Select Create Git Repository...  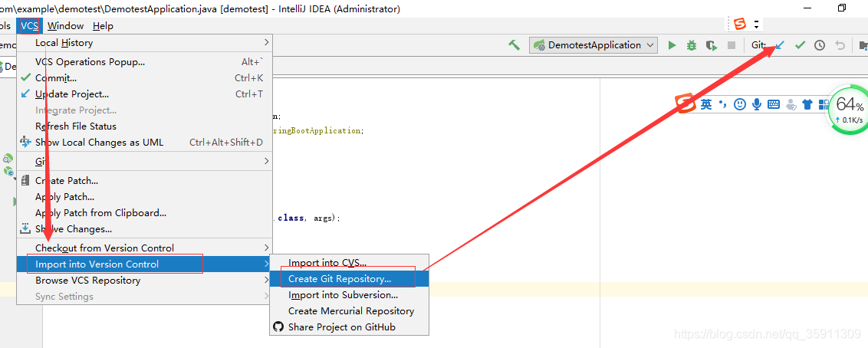[350, 279]
